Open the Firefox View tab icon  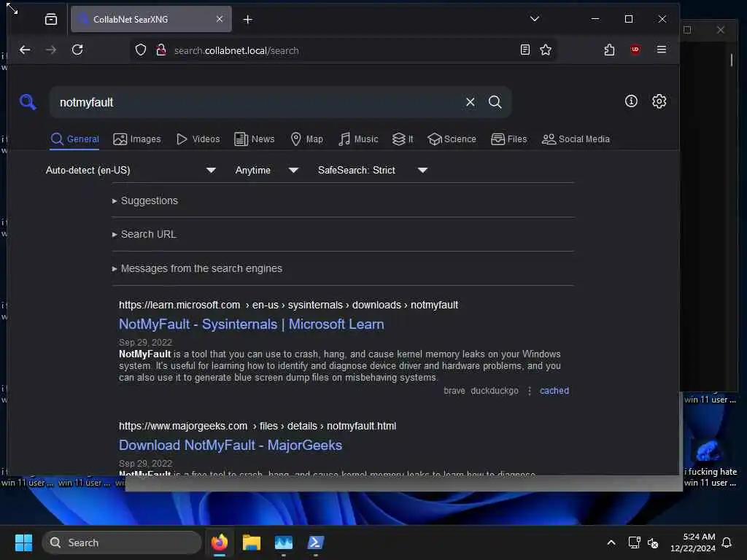(51, 19)
